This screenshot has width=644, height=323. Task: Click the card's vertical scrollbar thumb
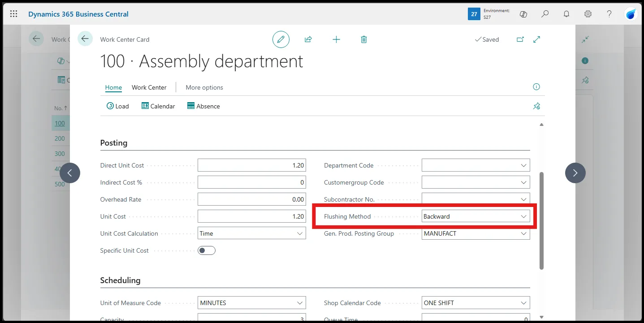pos(541,220)
